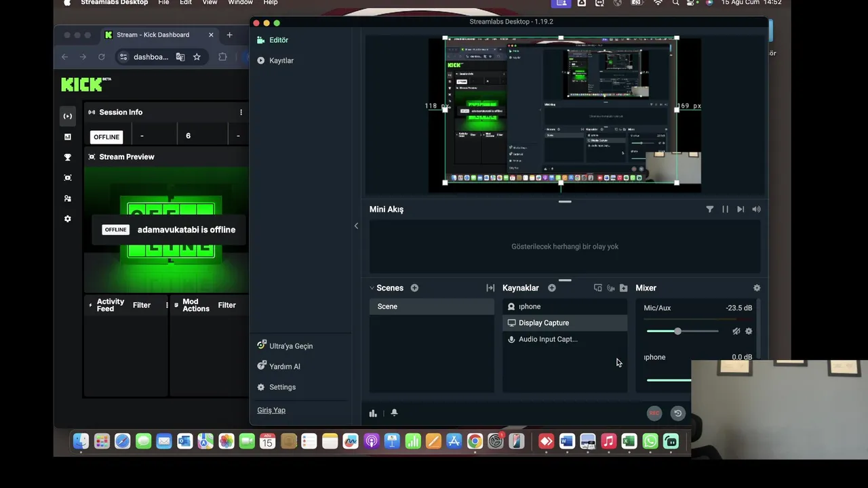868x488 pixels.
Task: Bookmark the Kick page with star icon
Action: pos(197,57)
